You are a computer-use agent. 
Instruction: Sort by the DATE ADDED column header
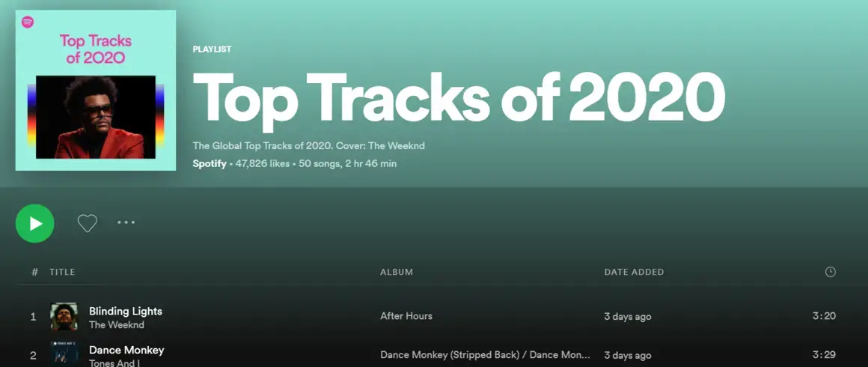633,272
